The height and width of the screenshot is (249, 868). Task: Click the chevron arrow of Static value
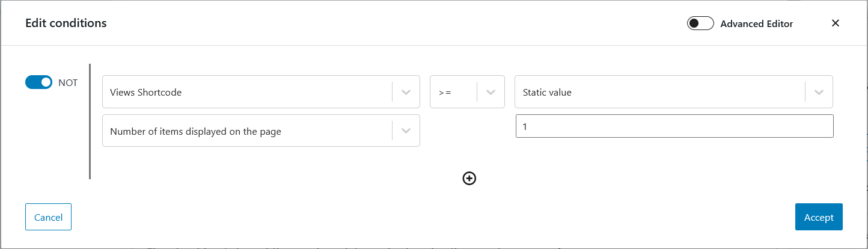(819, 92)
